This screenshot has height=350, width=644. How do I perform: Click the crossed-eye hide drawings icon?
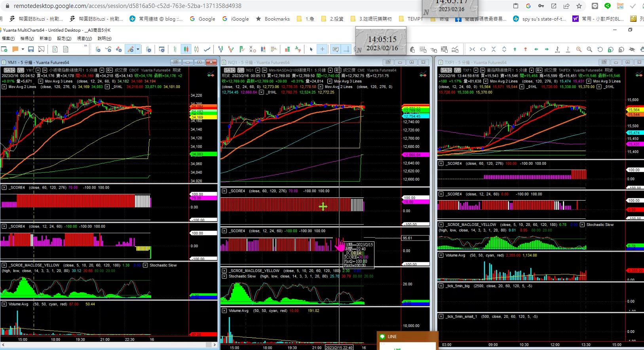pos(632,49)
